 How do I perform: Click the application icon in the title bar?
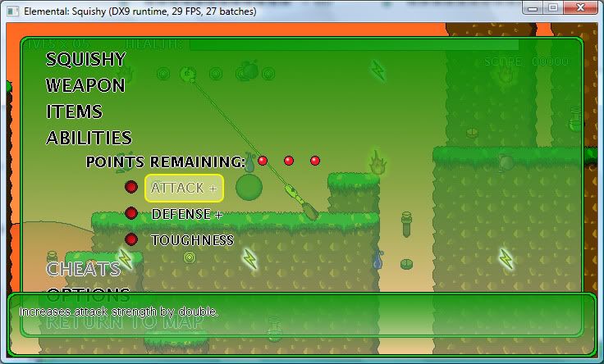tap(12, 11)
